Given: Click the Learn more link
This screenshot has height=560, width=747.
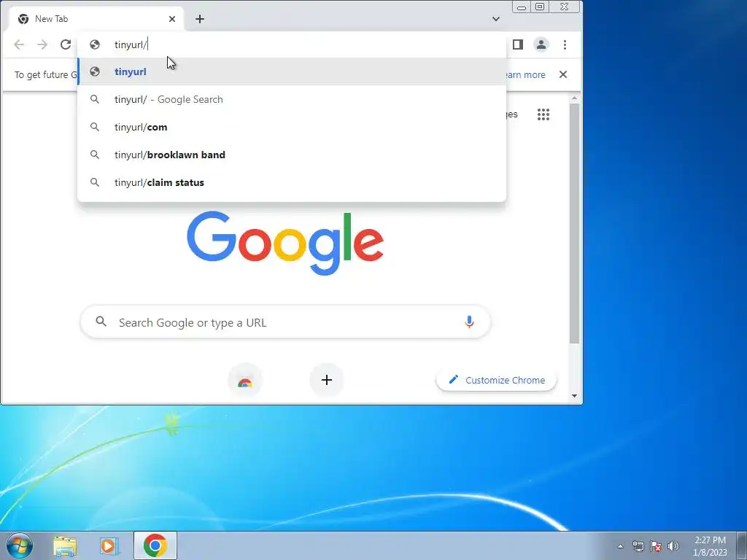Looking at the screenshot, I should tap(525, 75).
